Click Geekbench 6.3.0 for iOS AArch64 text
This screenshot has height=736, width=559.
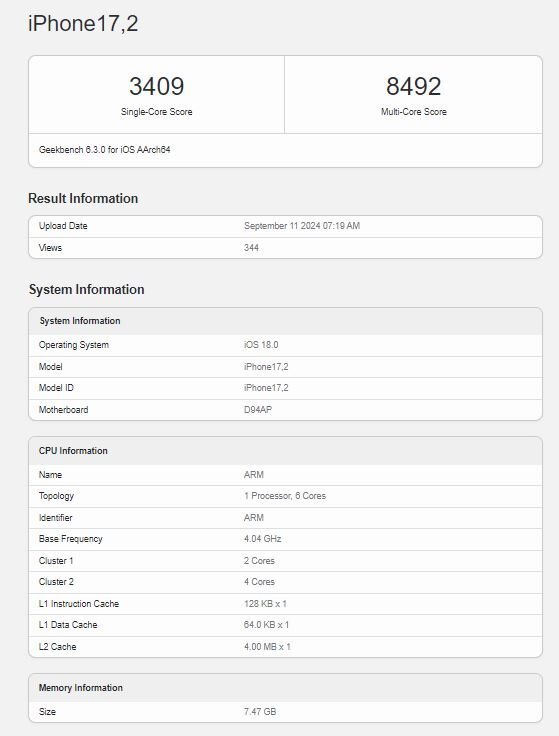click(x=105, y=150)
